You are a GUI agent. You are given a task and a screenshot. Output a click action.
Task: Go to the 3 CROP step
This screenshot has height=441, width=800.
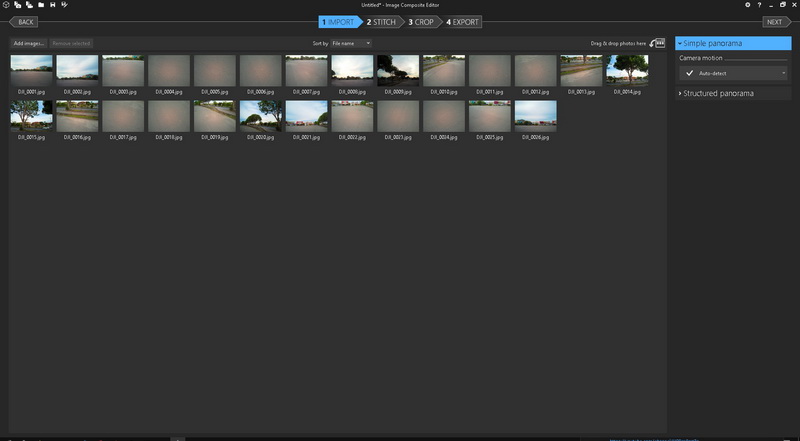[421, 21]
